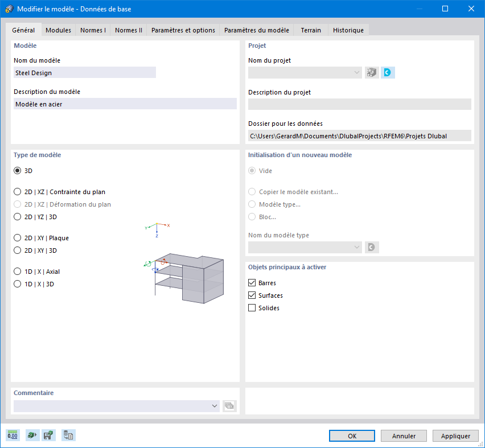
Task: Select 1D | X | Axial option
Action: 17,272
